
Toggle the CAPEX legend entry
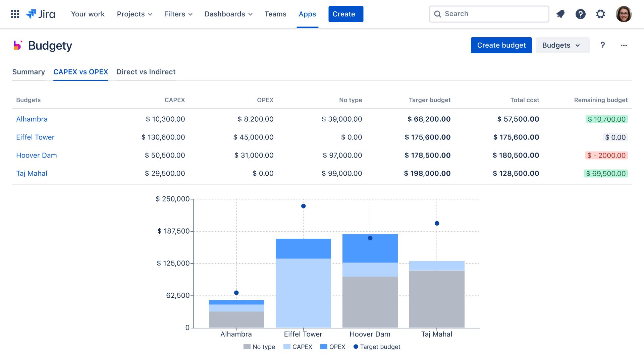(298, 347)
